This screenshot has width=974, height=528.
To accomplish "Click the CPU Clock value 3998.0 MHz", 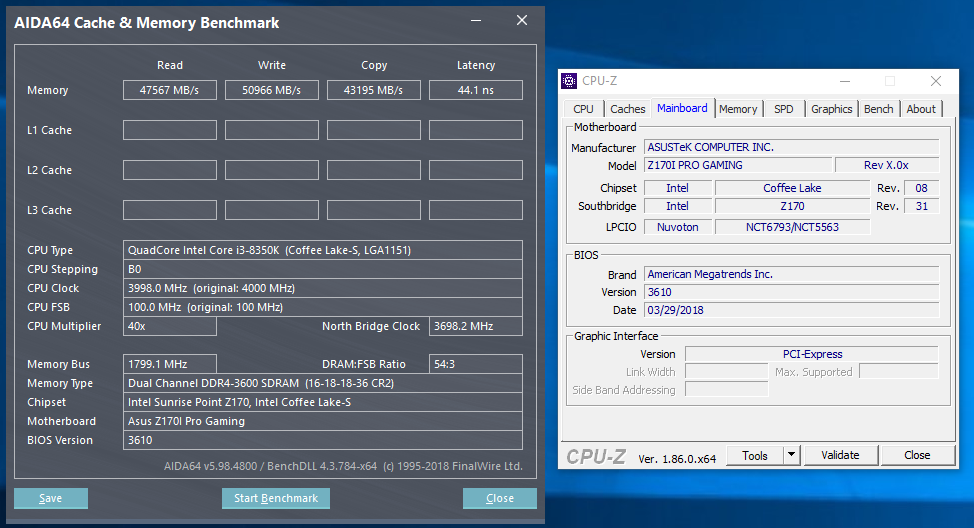I will (x=322, y=288).
